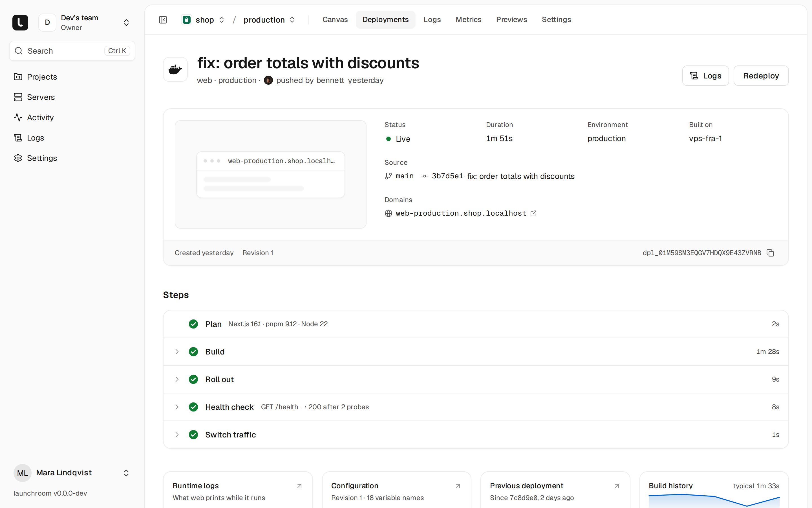
Task: Open Runtime logs card arrow
Action: [299, 486]
